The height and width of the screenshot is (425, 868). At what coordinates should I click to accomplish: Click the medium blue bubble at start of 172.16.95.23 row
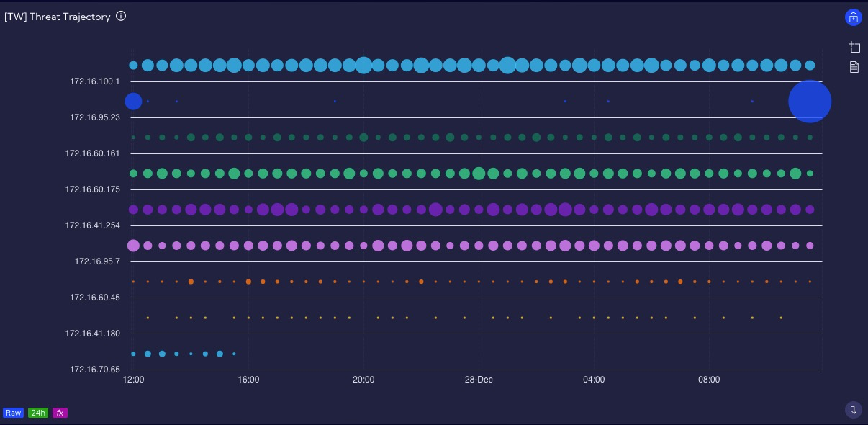point(133,101)
